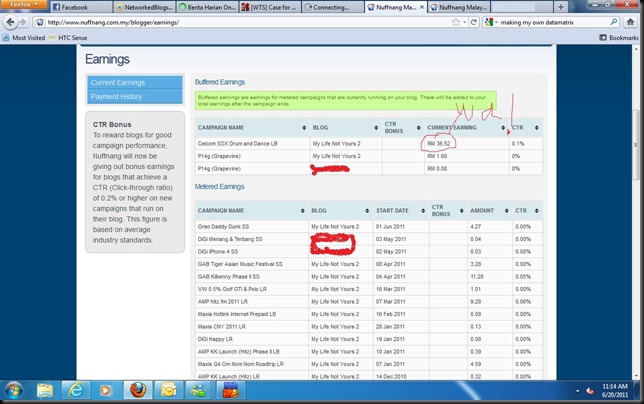Image resolution: width=644 pixels, height=404 pixels.
Task: Open the Bookmarks menu on toolbar
Action: coord(619,38)
